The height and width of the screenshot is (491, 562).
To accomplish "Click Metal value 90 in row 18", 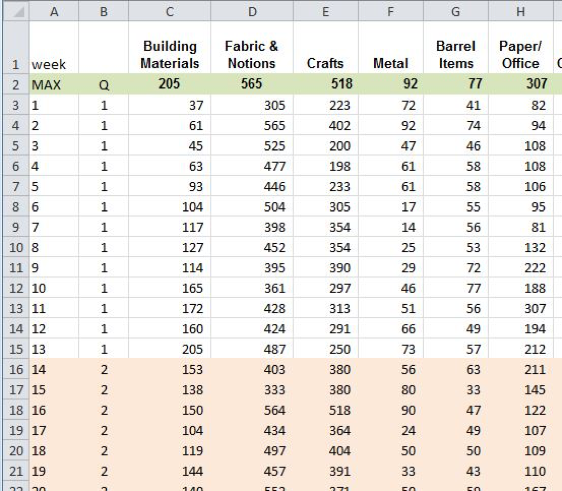I will (391, 410).
